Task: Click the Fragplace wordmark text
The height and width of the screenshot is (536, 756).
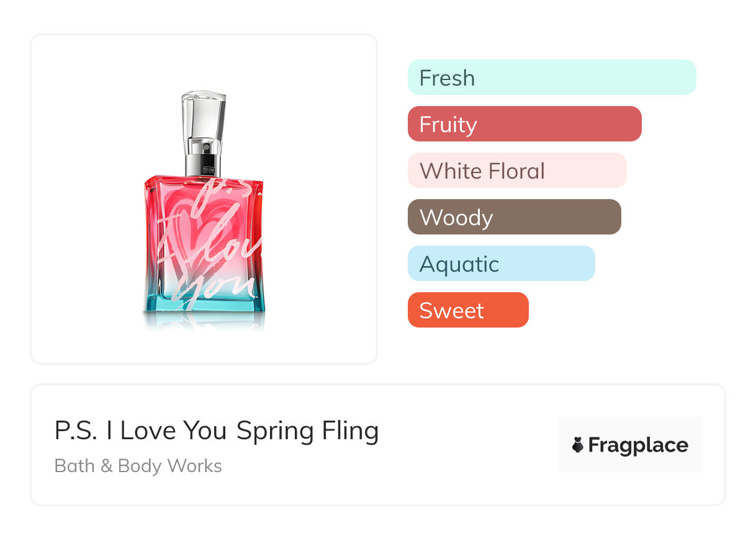Action: point(638,445)
